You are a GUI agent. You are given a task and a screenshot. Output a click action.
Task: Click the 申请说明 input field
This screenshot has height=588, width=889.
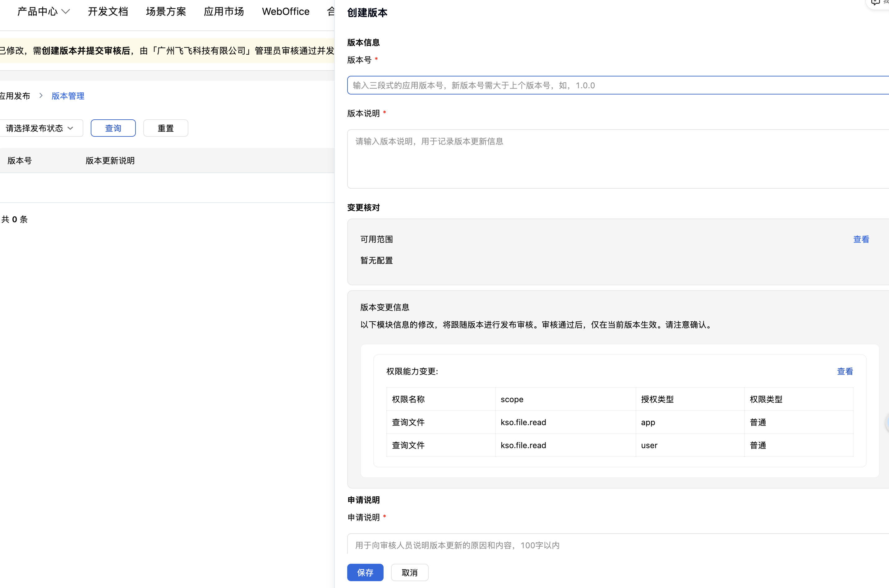[618, 544]
